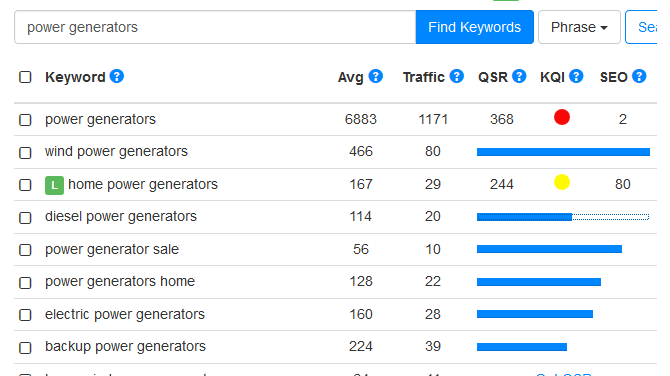This screenshot has width=670, height=376.
Task: Check the backup power generators row
Action: pos(25,348)
